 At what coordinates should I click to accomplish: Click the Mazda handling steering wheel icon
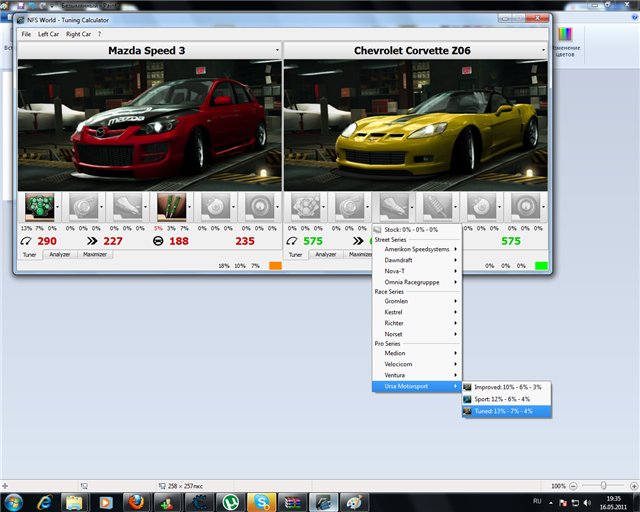(158, 241)
